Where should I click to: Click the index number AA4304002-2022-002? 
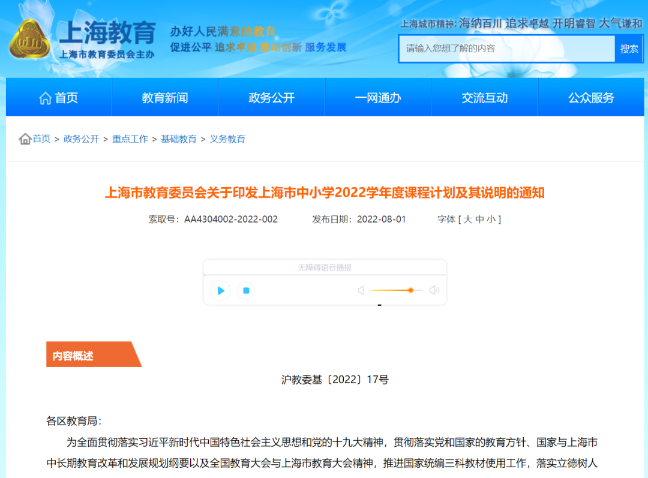pos(231,219)
